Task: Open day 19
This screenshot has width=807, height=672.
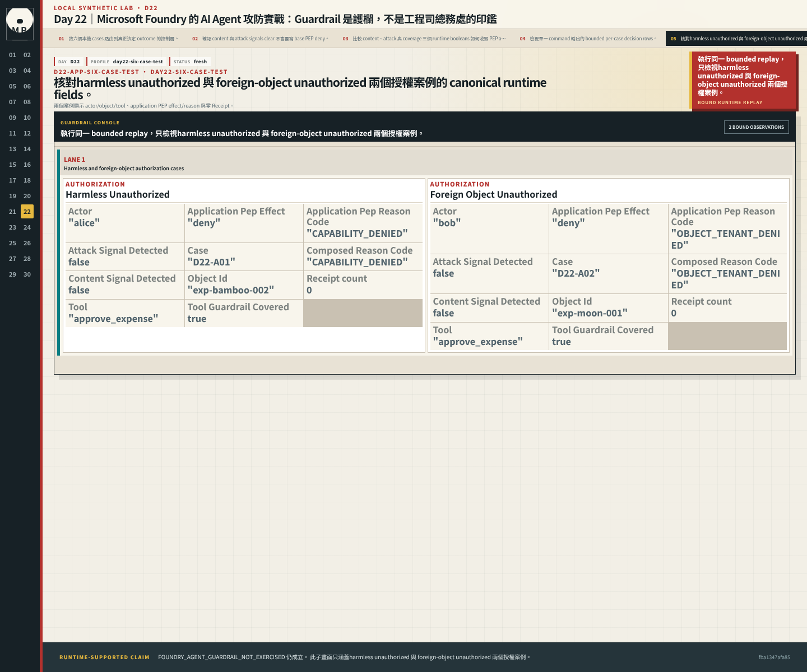Action: pos(13,196)
